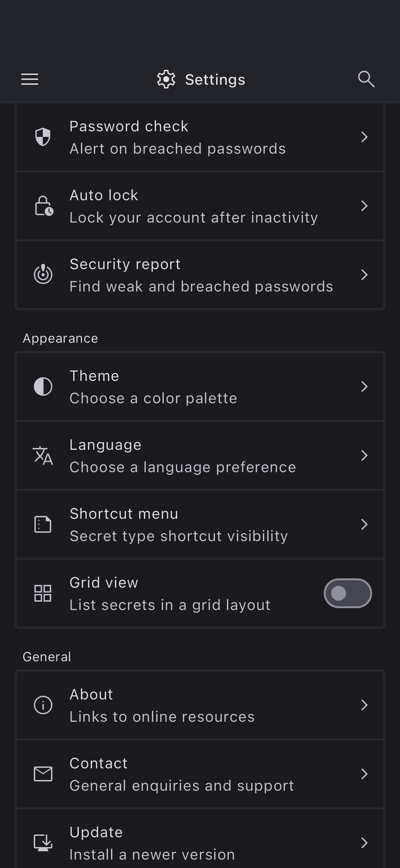Open Update to install newer version
Screen dimensions: 400x868
(x=152, y=843)
